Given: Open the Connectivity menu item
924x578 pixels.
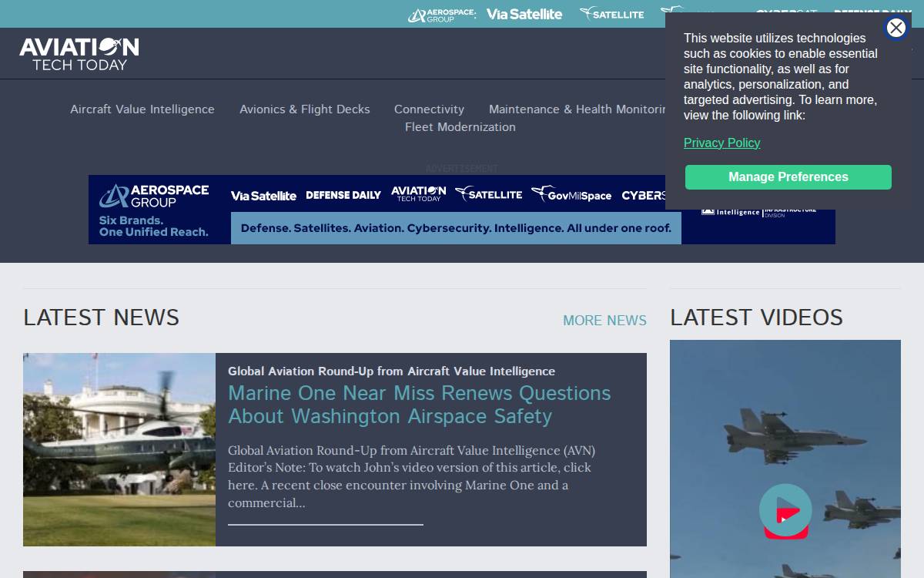Looking at the screenshot, I should click(x=429, y=109).
